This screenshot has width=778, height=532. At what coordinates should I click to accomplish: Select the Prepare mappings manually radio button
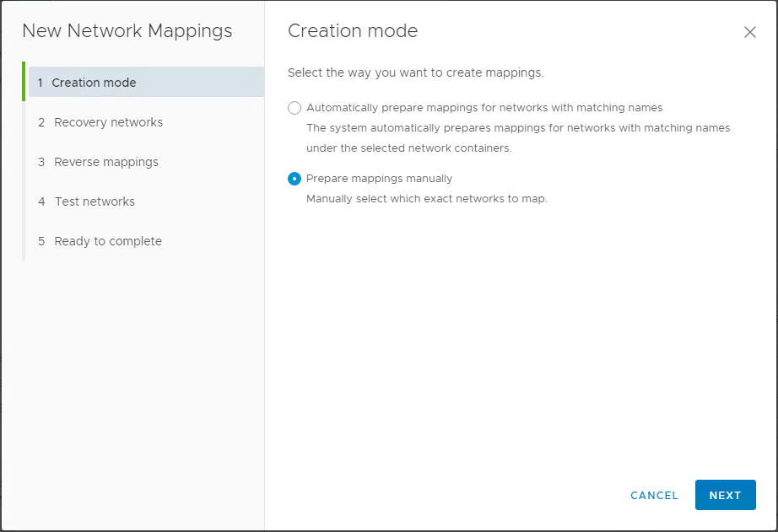click(x=294, y=179)
